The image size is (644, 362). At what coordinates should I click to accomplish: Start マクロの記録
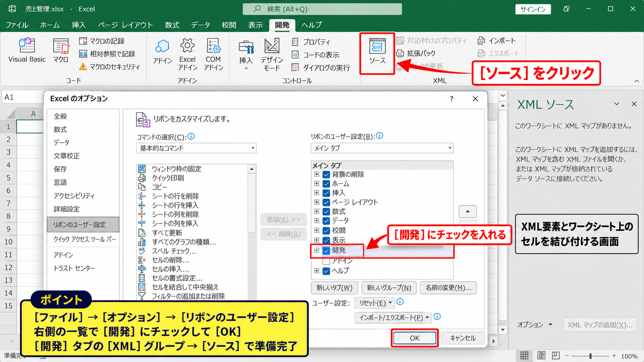tap(102, 41)
